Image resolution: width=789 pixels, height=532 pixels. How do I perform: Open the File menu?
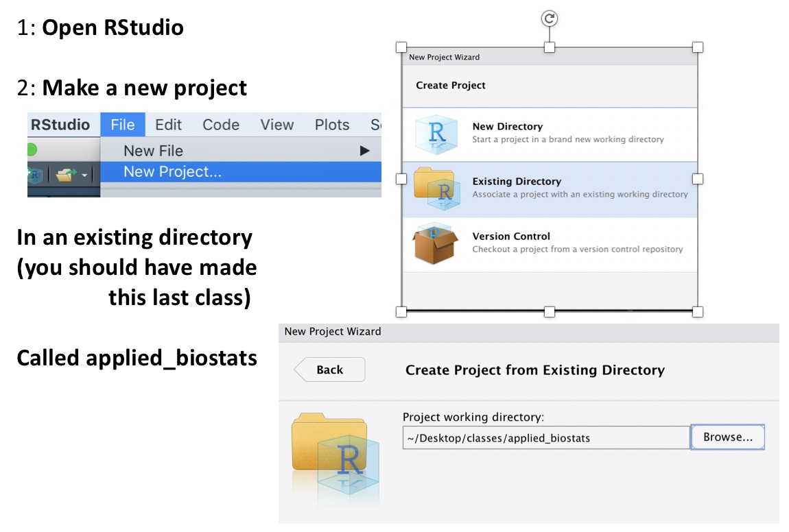point(123,125)
